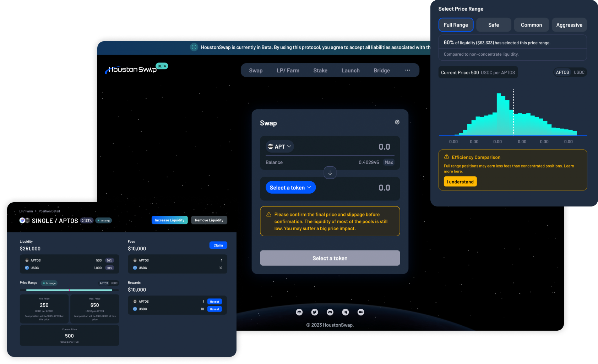The width and height of the screenshot is (598, 364).
Task: Open the three-dots more menu in navbar
Action: [x=407, y=70]
